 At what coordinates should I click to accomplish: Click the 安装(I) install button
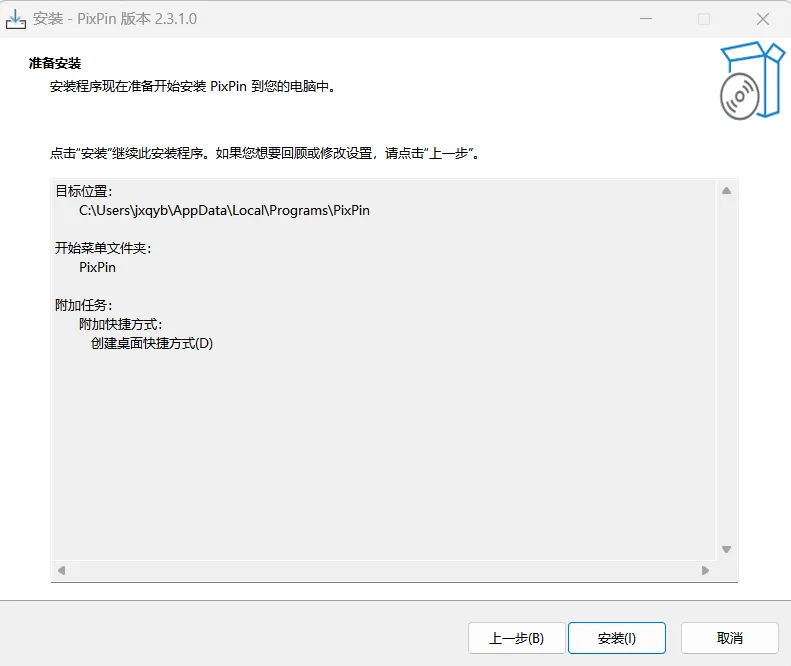616,638
